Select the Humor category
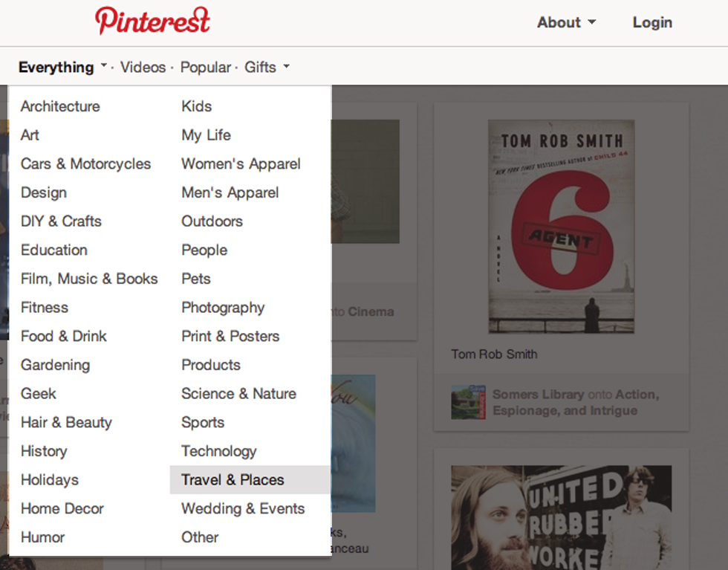Image resolution: width=728 pixels, height=570 pixels. [x=43, y=537]
